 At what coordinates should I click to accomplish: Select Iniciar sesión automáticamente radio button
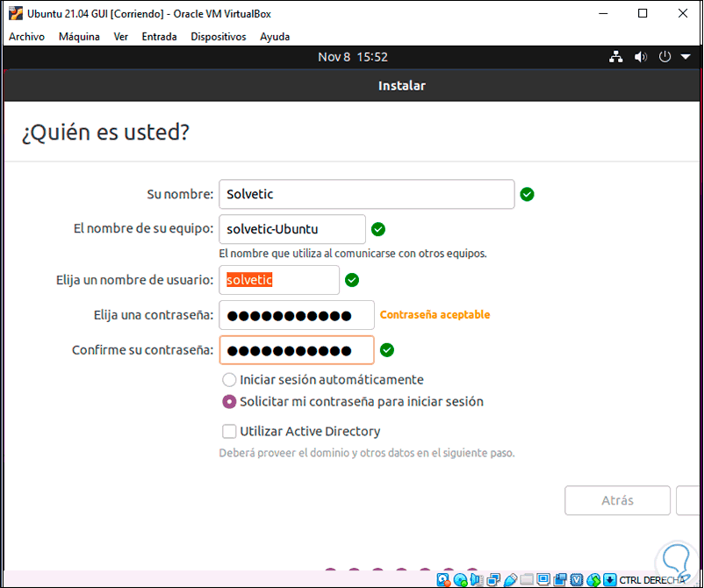229,380
